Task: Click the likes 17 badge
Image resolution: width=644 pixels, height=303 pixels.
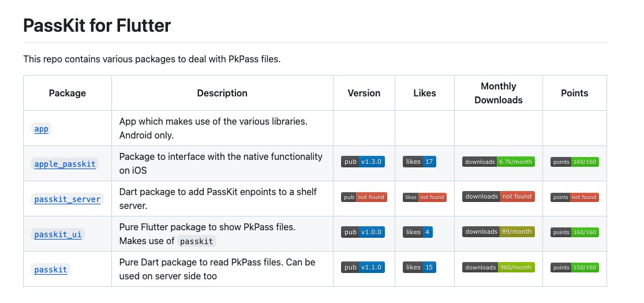Action: click(420, 162)
